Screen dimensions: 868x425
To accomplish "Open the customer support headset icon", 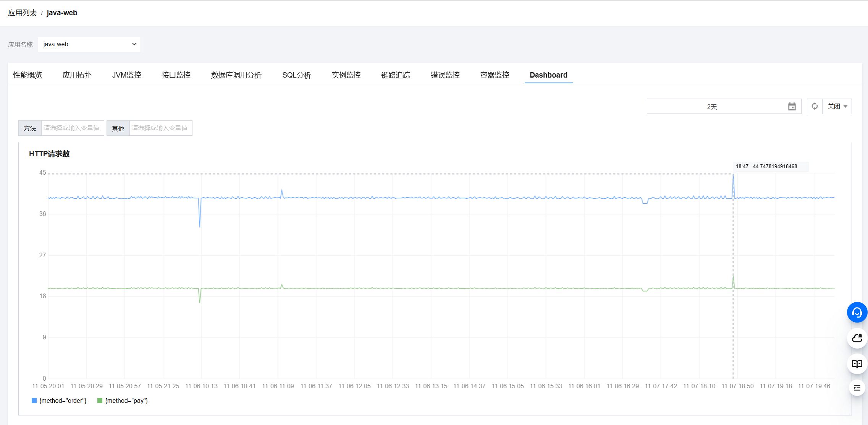I will tap(857, 312).
